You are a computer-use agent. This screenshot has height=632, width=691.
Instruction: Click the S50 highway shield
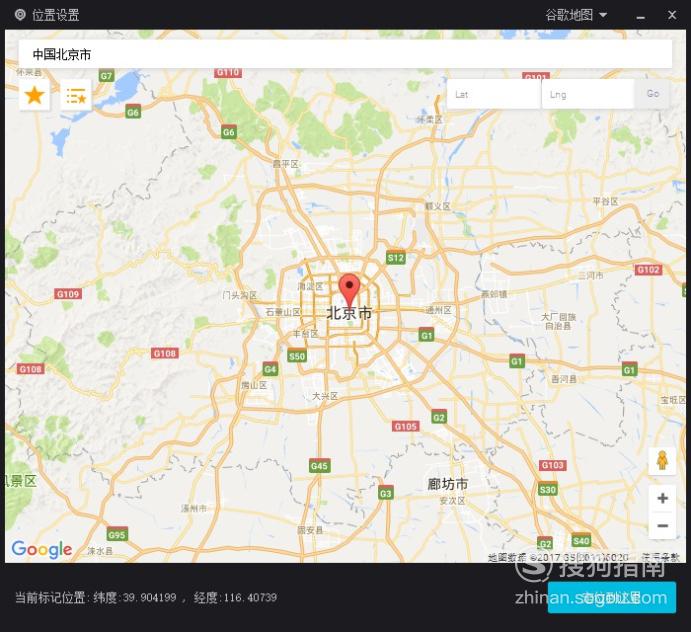pos(297,356)
